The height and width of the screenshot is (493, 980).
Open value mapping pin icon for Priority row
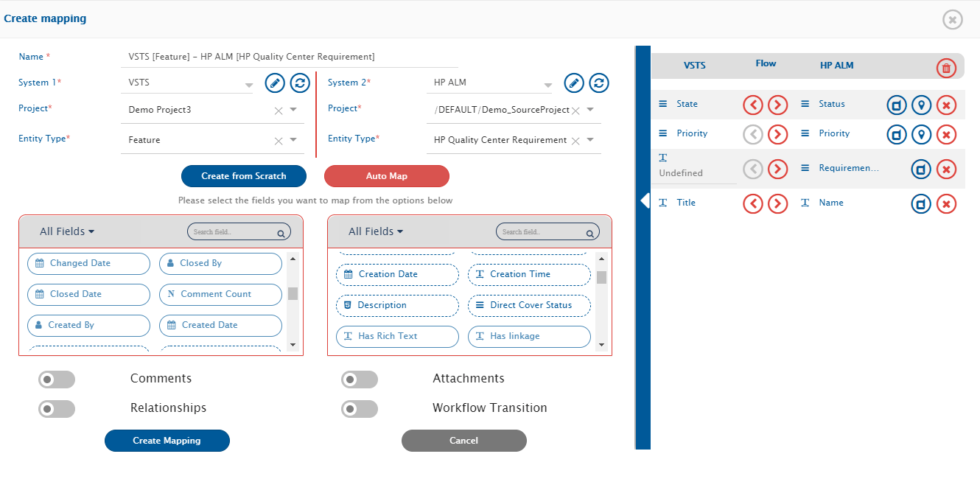pyautogui.click(x=921, y=134)
